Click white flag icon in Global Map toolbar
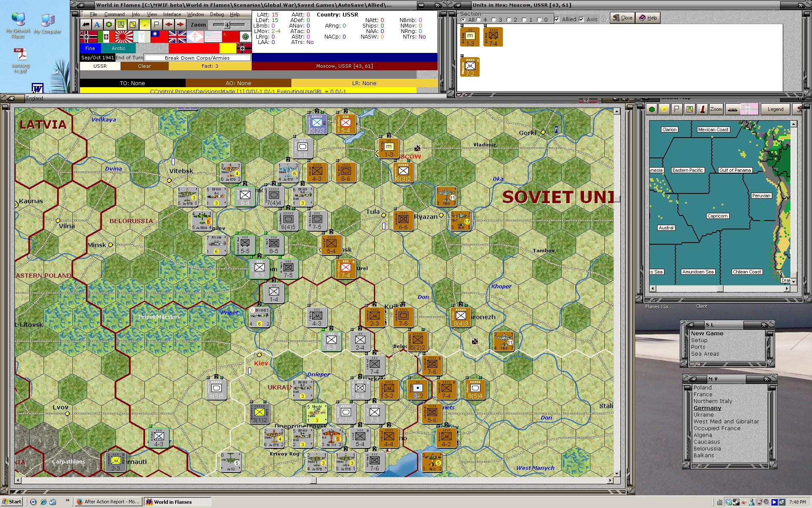Image resolution: width=812 pixels, height=508 pixels. [x=677, y=109]
